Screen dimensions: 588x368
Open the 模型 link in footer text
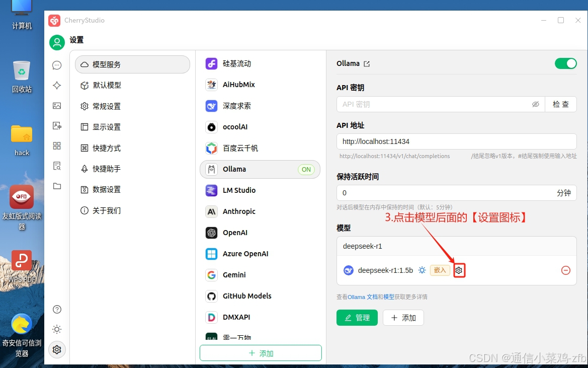(x=388, y=297)
